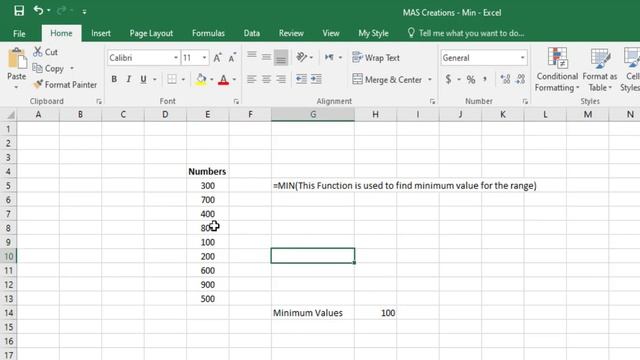This screenshot has width=640, height=360.
Task: Open the Alignment settings dialog launcher
Action: click(x=432, y=101)
